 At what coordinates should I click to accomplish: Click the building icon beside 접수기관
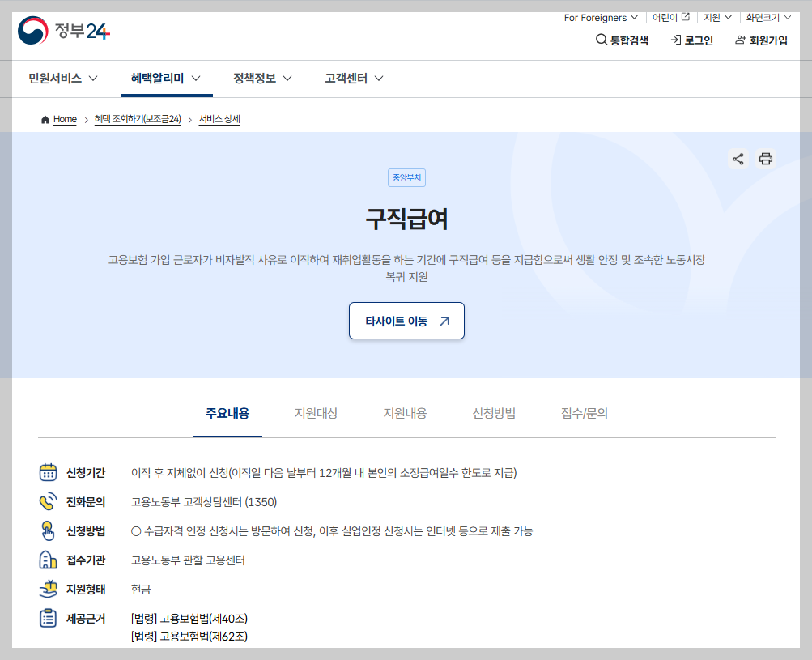tap(47, 559)
